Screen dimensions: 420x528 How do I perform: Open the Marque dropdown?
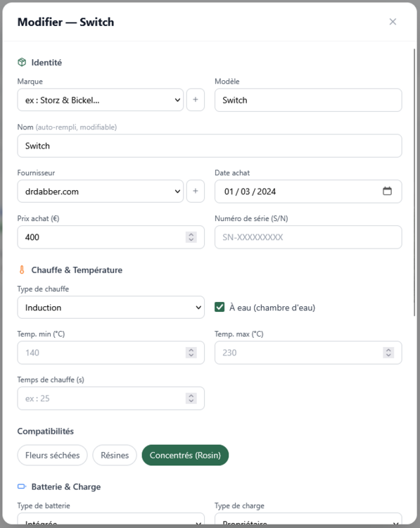tap(101, 100)
